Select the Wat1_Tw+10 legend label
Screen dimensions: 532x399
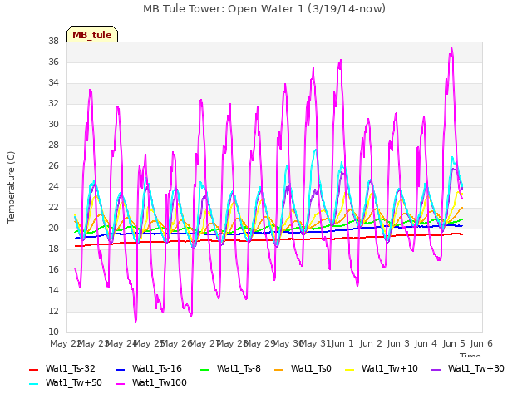click(390, 369)
